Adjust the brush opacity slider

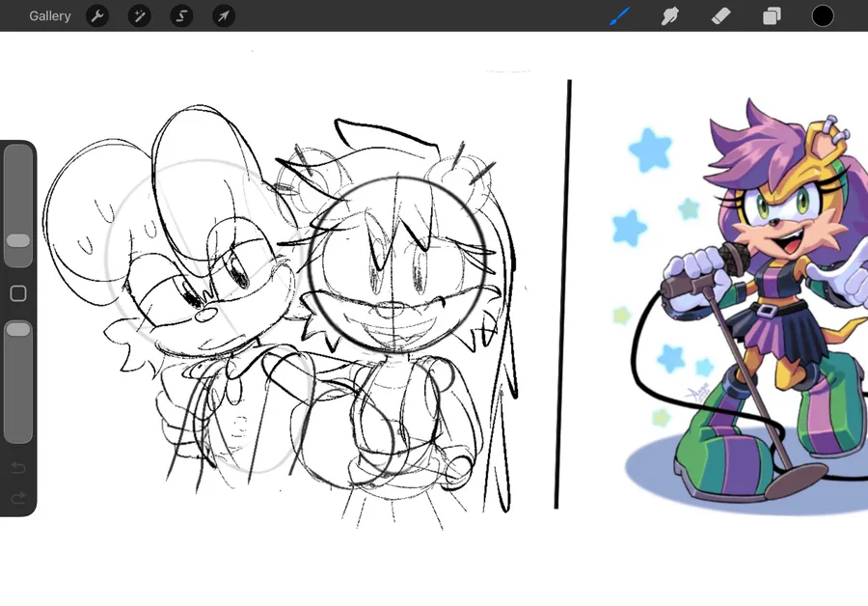[x=18, y=381]
